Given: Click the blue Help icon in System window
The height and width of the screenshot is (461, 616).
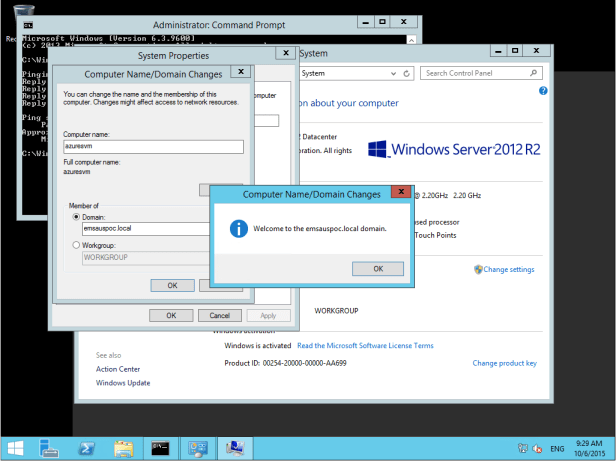Looking at the screenshot, I should tap(543, 90).
